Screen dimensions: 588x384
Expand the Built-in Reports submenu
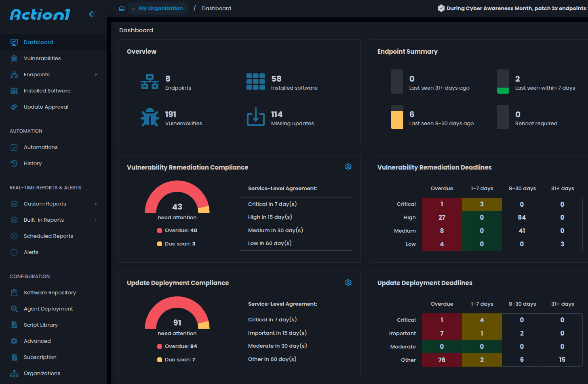(x=96, y=220)
